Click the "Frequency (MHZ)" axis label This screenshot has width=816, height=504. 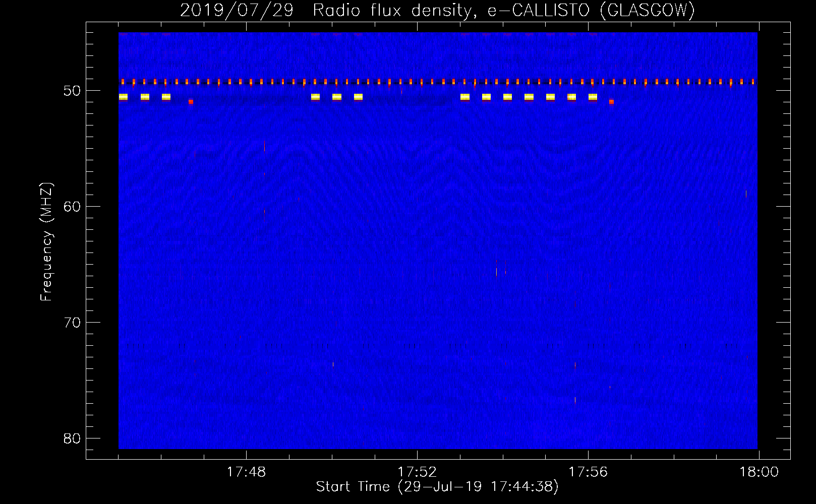coord(46,242)
